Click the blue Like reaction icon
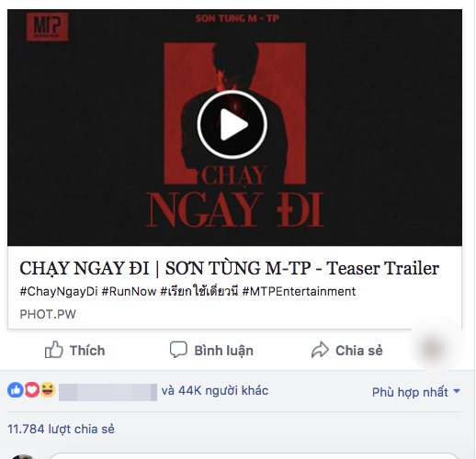The height and width of the screenshot is (459, 476). (16, 390)
